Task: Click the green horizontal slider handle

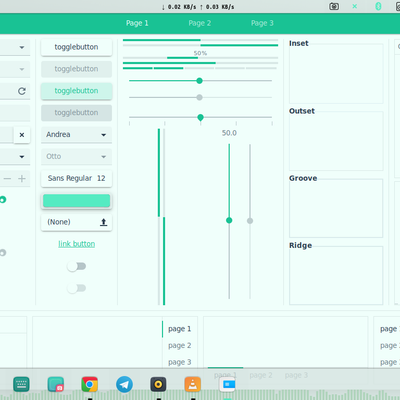Action: point(199,81)
